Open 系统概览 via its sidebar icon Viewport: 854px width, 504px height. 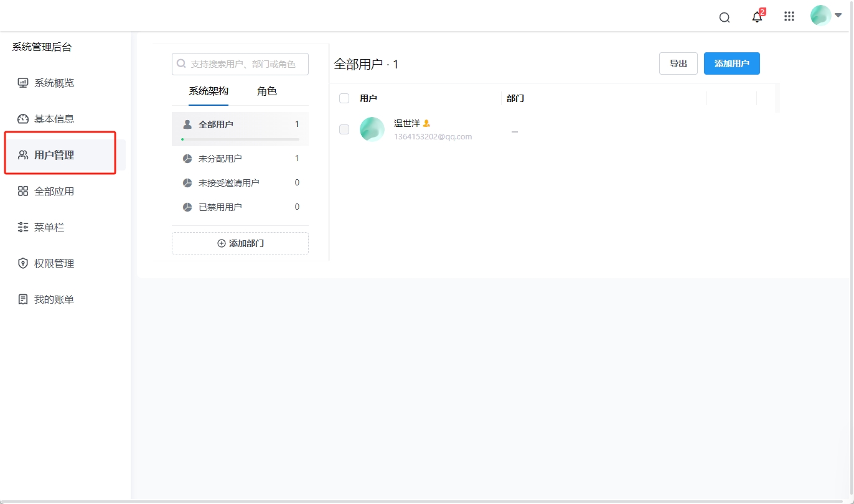point(21,82)
